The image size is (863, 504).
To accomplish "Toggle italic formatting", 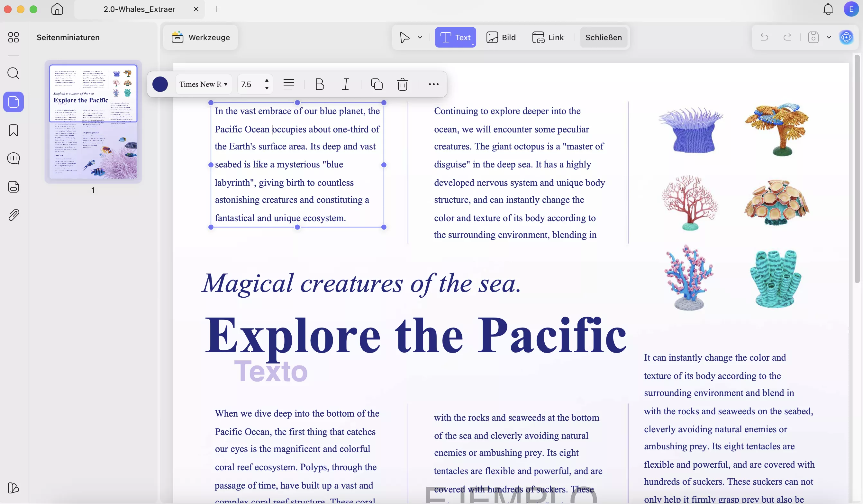I will [346, 84].
